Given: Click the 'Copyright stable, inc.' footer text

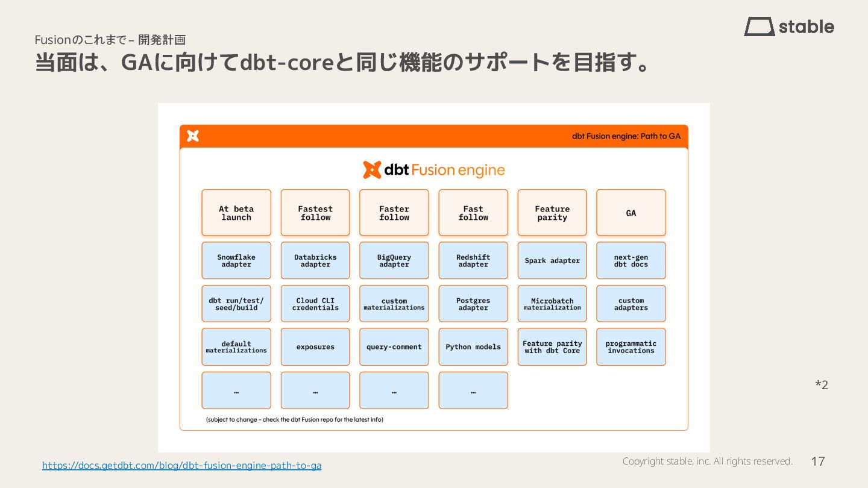Looking at the screenshot, I should coord(707,461).
